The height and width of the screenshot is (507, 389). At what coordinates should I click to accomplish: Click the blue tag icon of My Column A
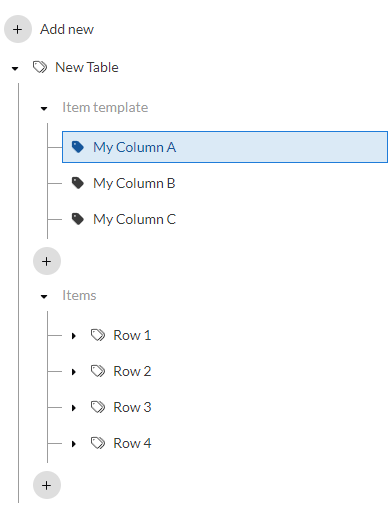point(78,147)
